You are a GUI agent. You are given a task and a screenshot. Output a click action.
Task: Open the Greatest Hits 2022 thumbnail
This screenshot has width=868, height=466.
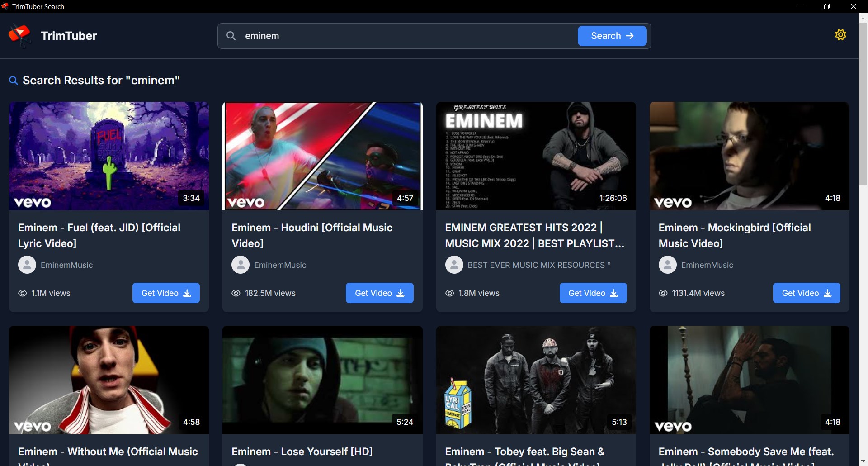(536, 156)
